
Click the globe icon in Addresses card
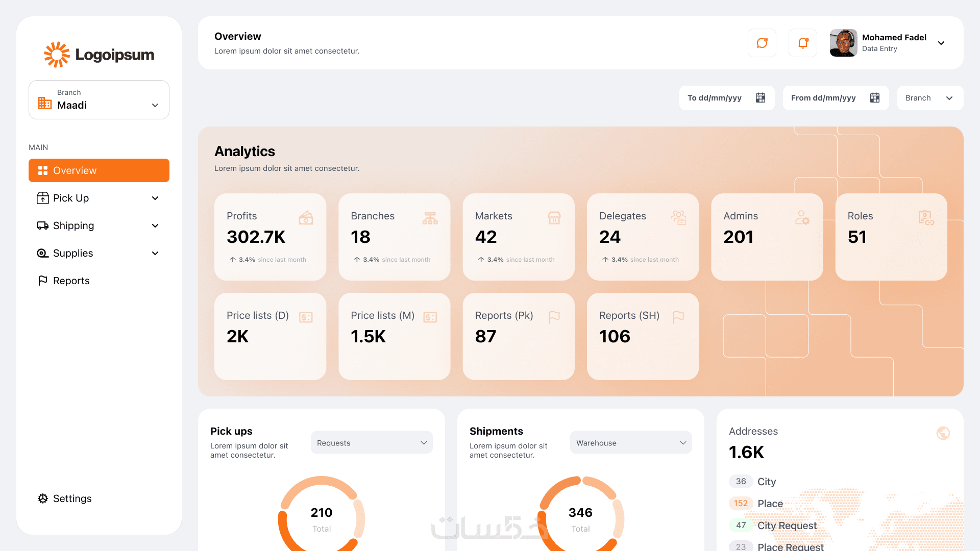(x=943, y=433)
